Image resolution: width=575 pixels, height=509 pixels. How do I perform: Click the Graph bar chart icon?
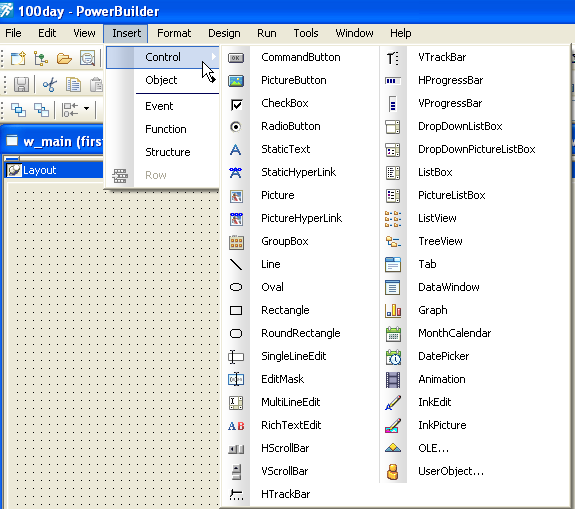click(x=393, y=311)
